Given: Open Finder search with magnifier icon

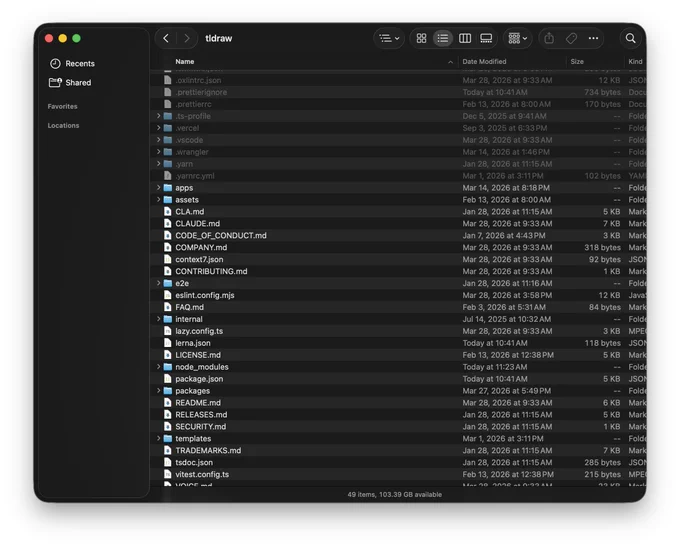Looking at the screenshot, I should coord(630,38).
